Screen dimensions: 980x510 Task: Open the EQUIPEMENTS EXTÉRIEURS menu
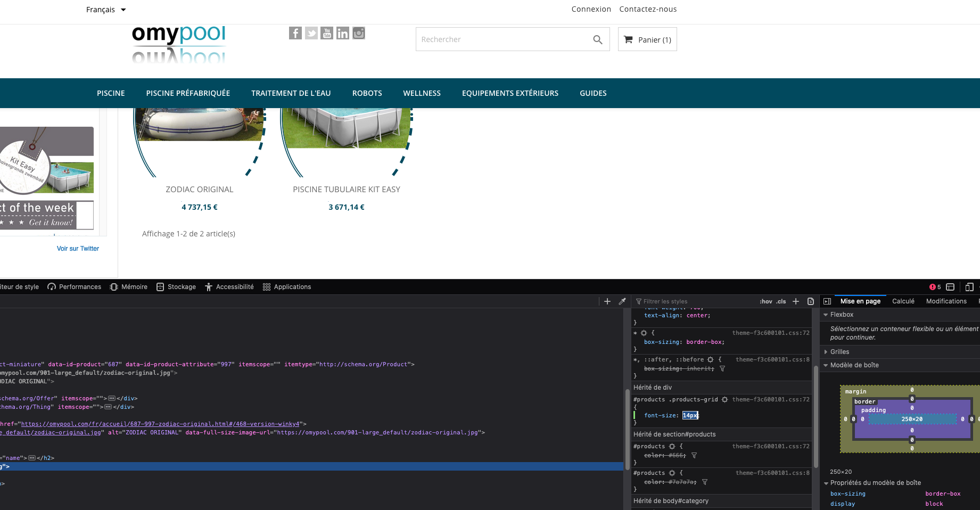click(510, 93)
